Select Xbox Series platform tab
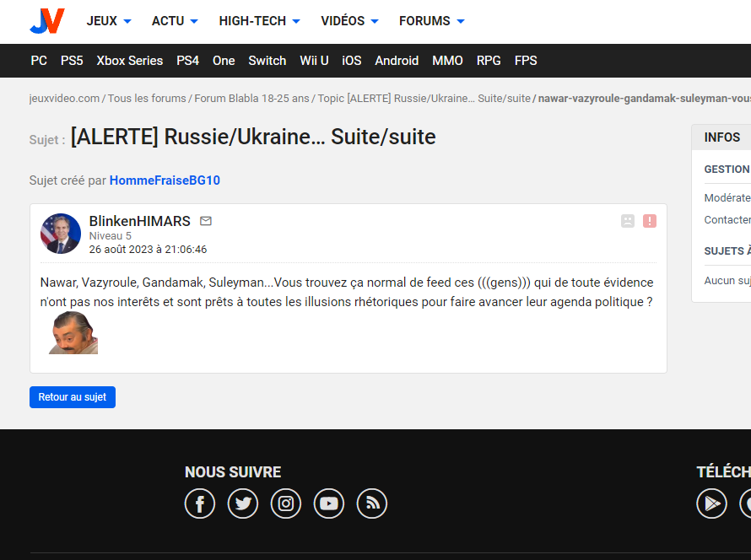This screenshot has width=751, height=560. (129, 61)
